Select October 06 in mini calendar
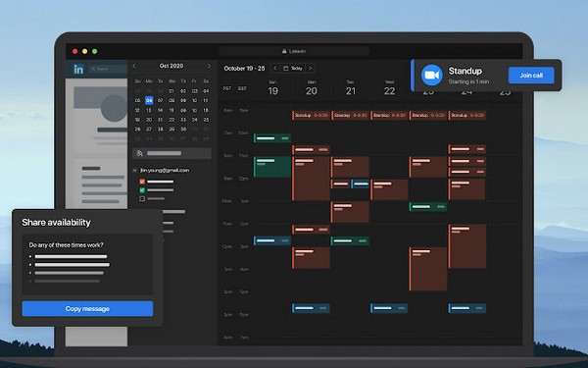Screen dimensions: 588x368 click(149, 100)
